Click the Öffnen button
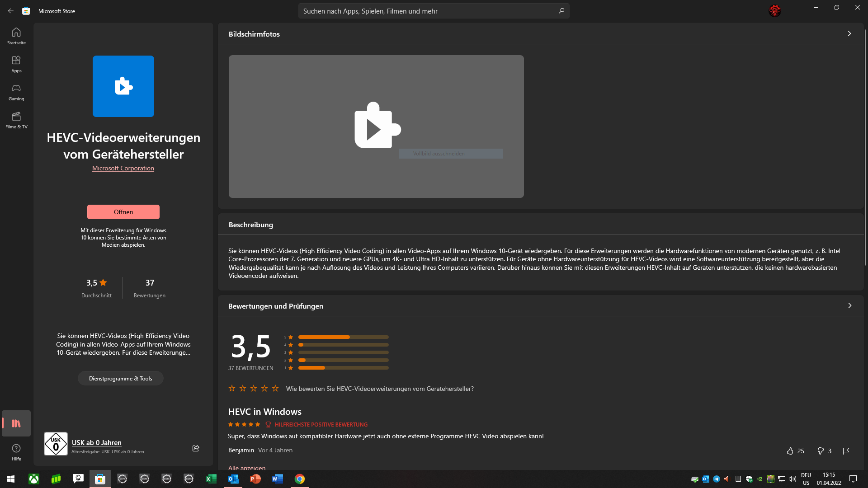 (123, 212)
